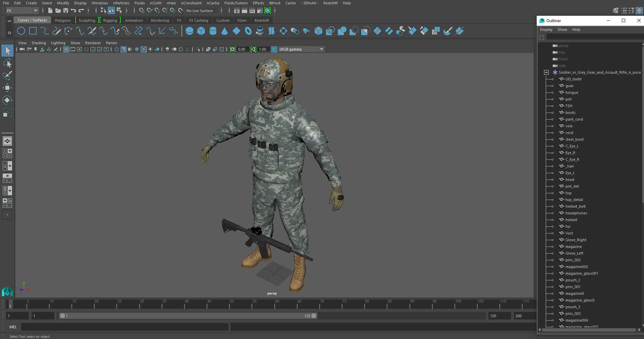Select the NURBS Circle tool
This screenshot has width=644, height=339.
point(21,31)
